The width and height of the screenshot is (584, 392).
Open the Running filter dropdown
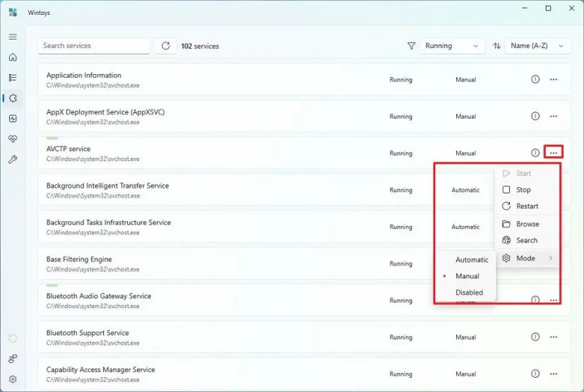(452, 46)
